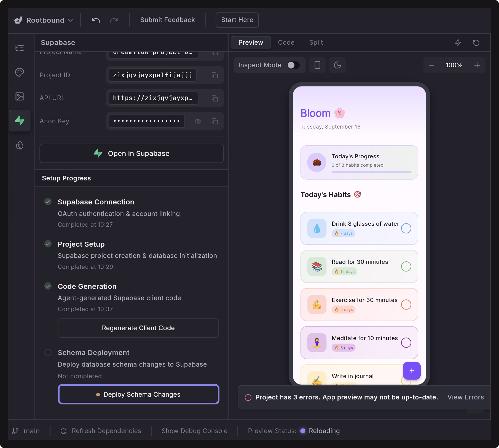The height and width of the screenshot is (448, 499).
Task: Switch to the Preview tab
Action: [x=251, y=42]
